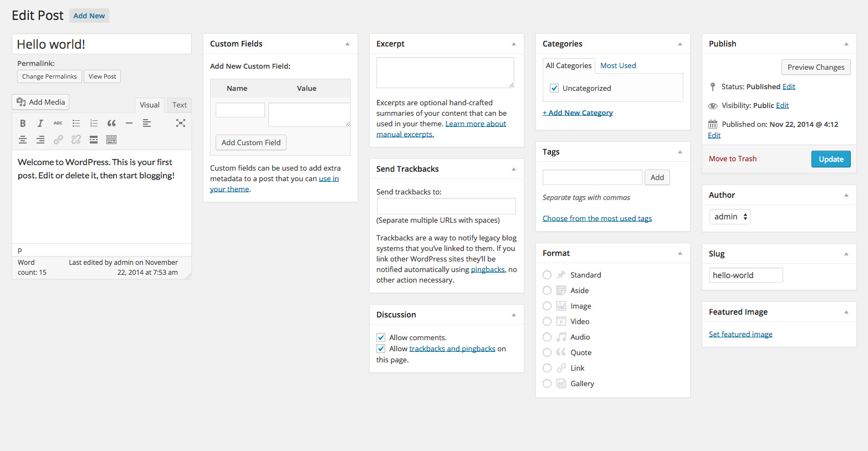Click into the Slug input field
Image resolution: width=868 pixels, height=451 pixels.
pos(746,275)
